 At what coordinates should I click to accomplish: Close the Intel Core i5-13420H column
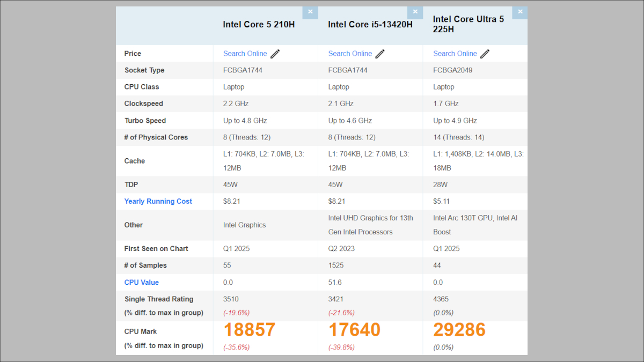tap(415, 12)
